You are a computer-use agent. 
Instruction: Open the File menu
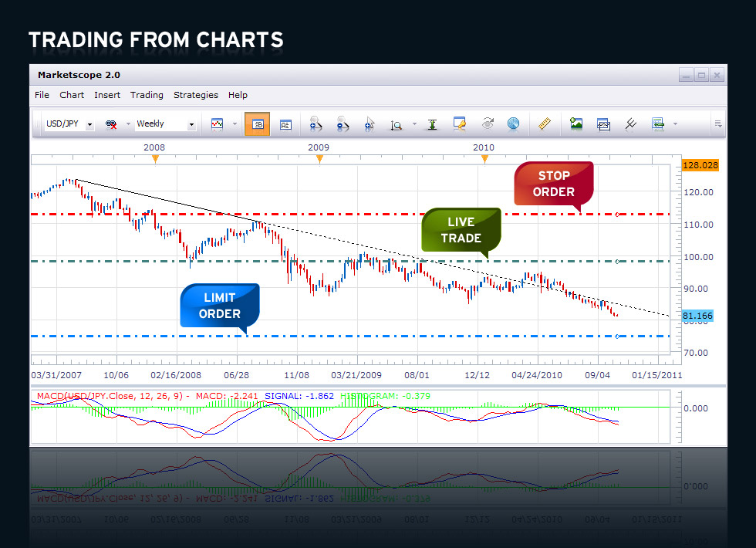42,95
